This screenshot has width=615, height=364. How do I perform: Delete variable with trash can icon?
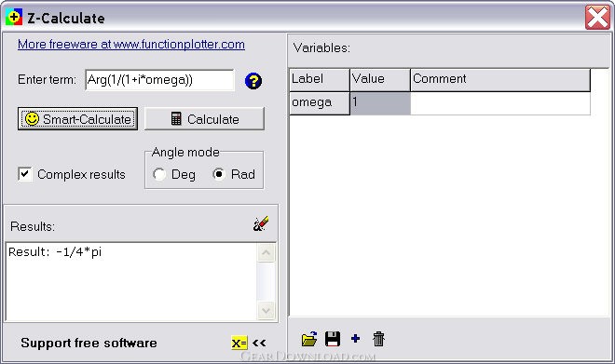point(378,339)
